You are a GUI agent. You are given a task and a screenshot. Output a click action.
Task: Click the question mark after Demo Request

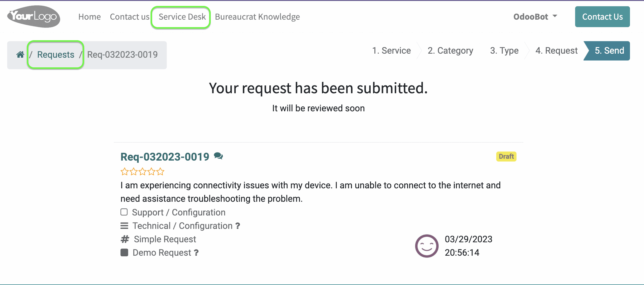(x=196, y=253)
